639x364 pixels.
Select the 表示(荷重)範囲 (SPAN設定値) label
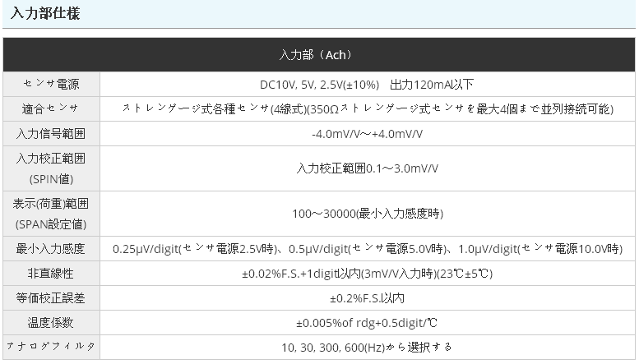point(51,213)
